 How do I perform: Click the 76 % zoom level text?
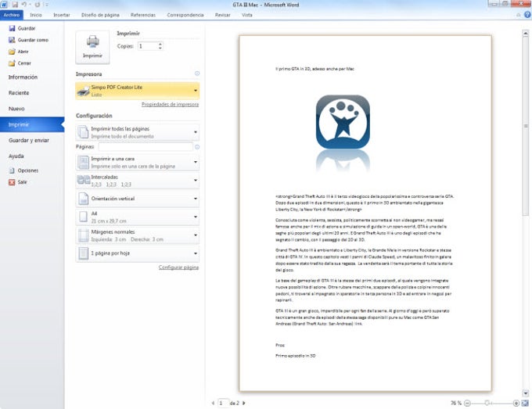tap(456, 404)
